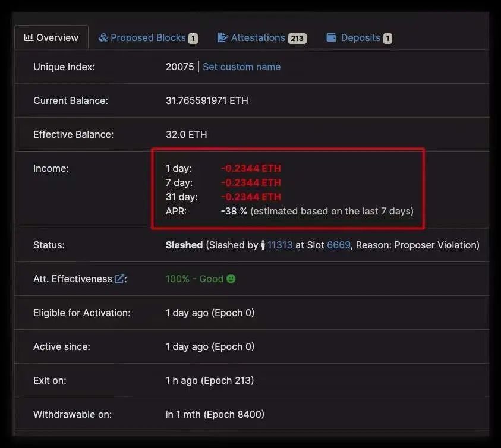Click the Exit on label
Screen dimensions: 501x448
(50, 381)
